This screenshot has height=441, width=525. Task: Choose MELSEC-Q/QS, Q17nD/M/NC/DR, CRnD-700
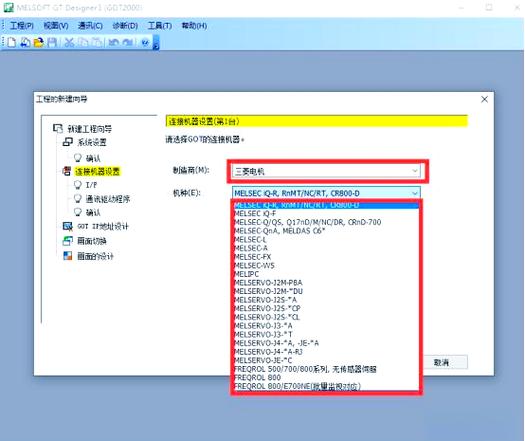tap(326, 222)
